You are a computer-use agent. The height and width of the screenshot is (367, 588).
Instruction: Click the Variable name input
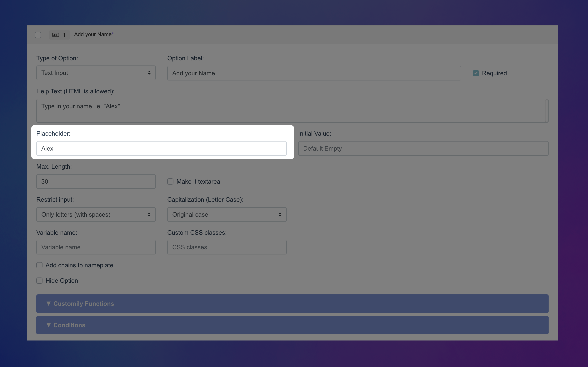[x=96, y=247]
